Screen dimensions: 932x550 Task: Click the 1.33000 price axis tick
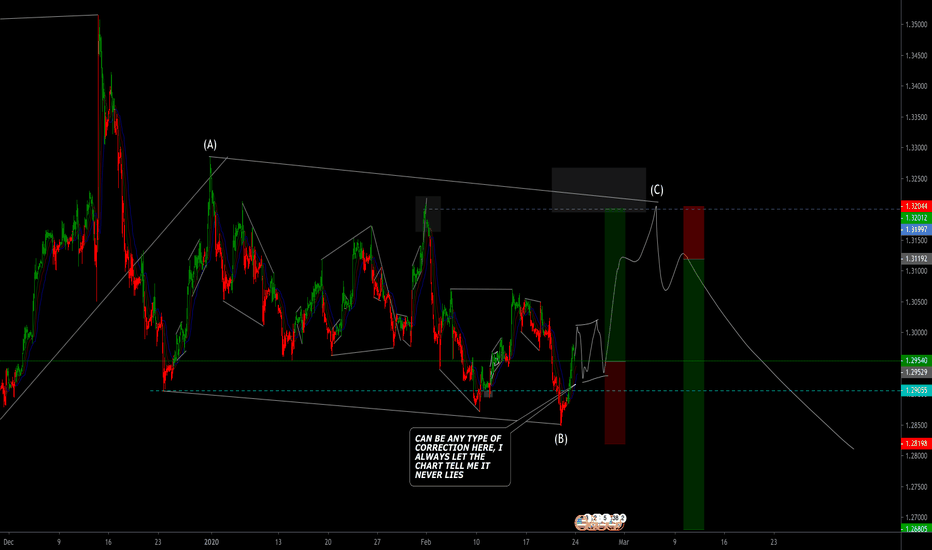(916, 147)
